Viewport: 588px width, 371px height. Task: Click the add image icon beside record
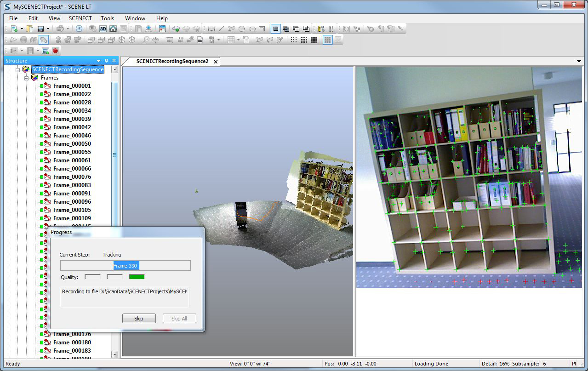click(46, 51)
